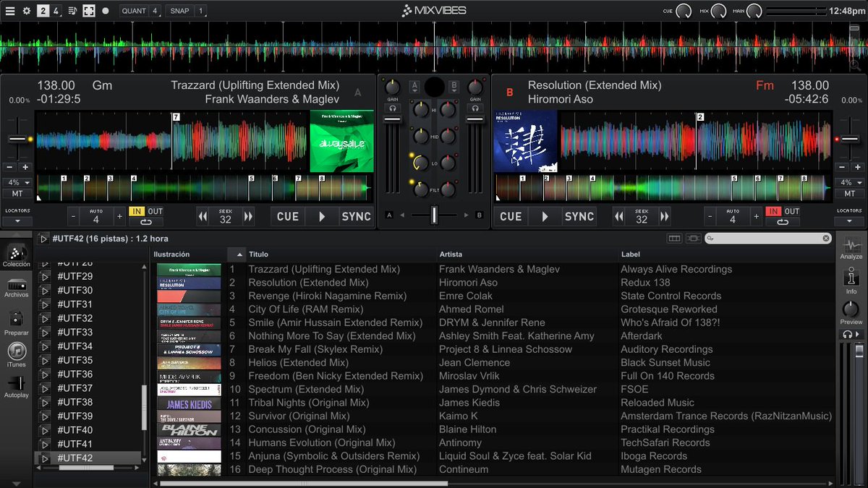868x488 pixels.
Task: Select 4-deck layout
Action: (x=56, y=11)
